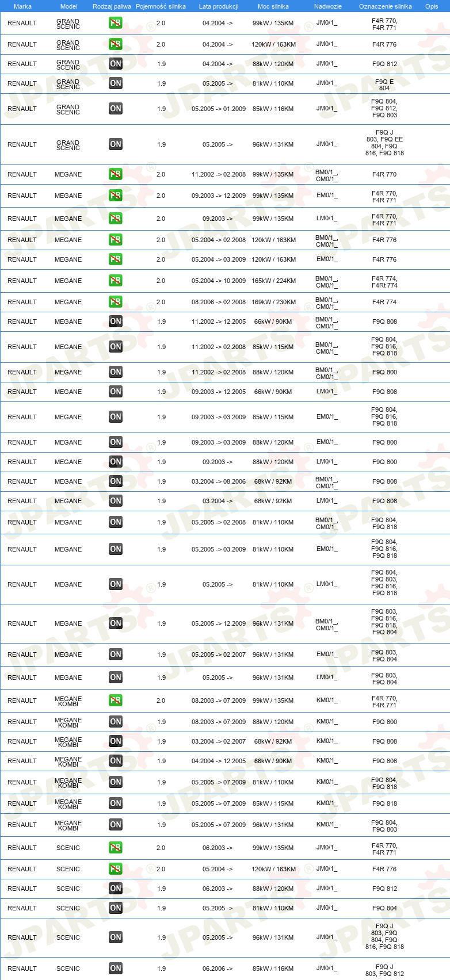Click the Megane Kombi model cell in the 81kW/110KM row

click(68, 783)
